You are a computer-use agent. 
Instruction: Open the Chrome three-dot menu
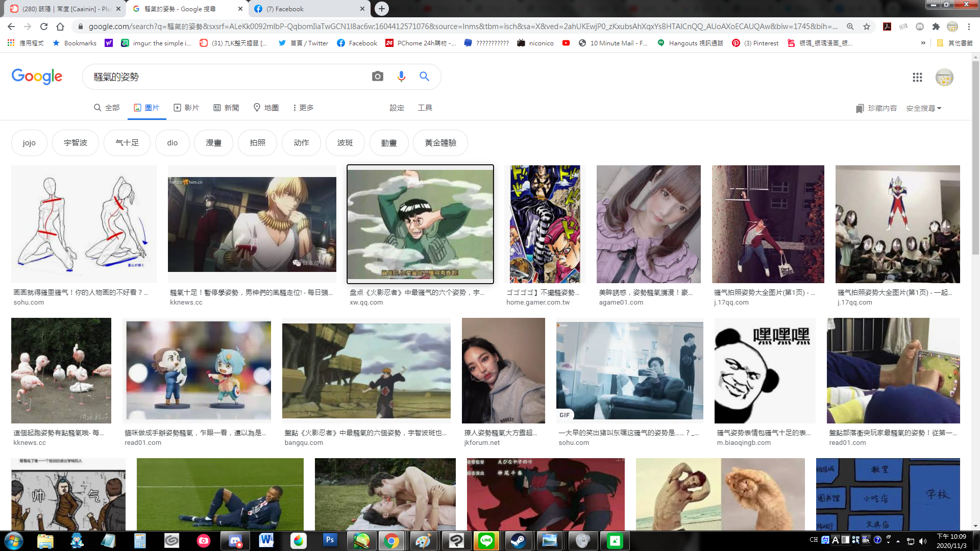coord(969,27)
